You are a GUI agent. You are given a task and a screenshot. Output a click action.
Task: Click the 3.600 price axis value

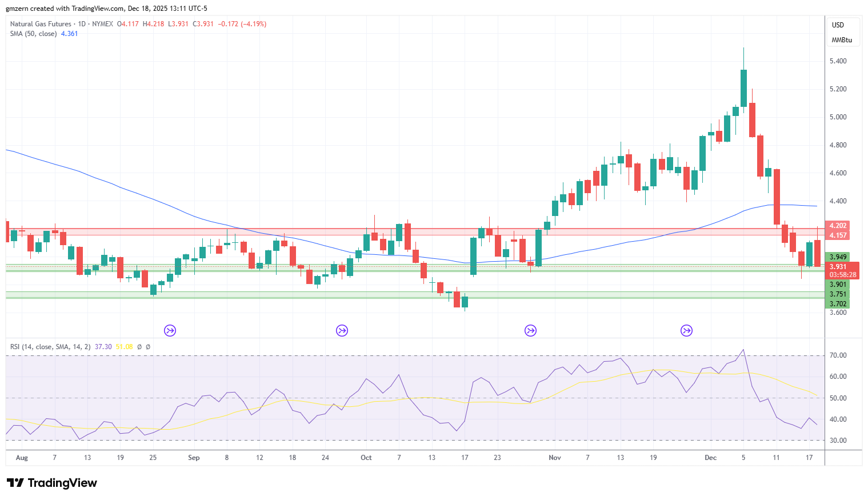pyautogui.click(x=838, y=313)
